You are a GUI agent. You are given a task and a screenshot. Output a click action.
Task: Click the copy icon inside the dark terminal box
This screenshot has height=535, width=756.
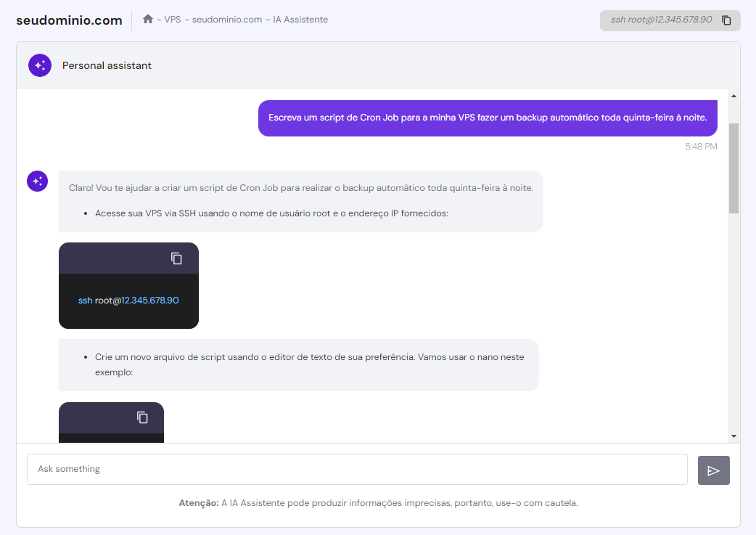click(x=177, y=258)
